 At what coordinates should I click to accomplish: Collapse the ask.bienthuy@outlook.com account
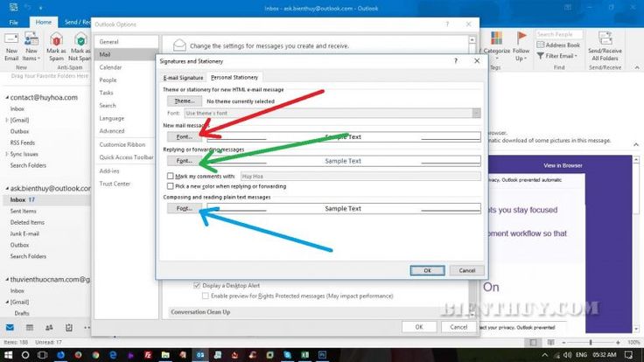tap(7, 188)
